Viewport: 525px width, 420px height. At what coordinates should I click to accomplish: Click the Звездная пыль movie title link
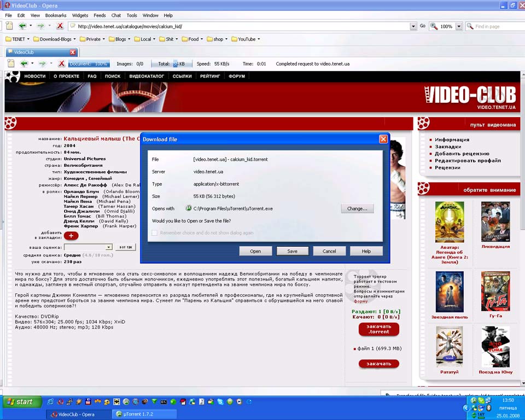pos(450,317)
